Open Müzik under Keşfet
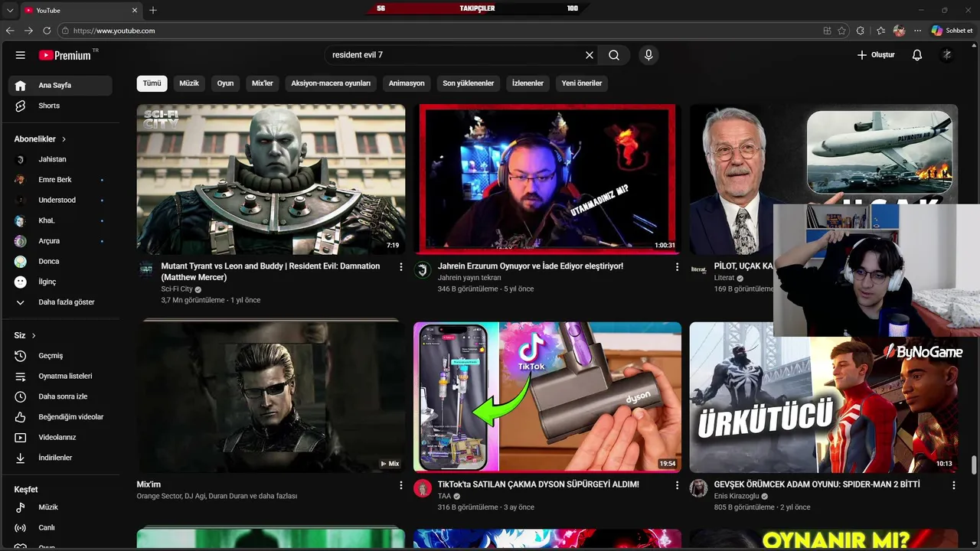980x551 pixels. point(60,507)
